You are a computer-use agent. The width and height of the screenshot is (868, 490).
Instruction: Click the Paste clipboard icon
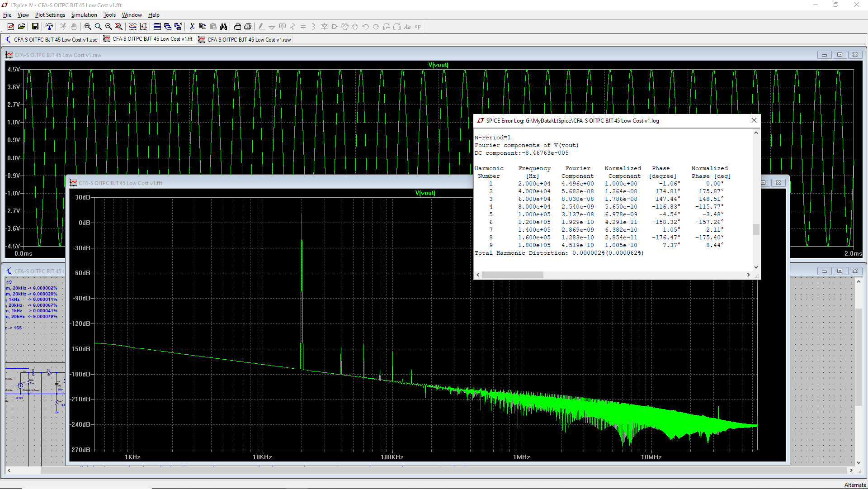[213, 27]
